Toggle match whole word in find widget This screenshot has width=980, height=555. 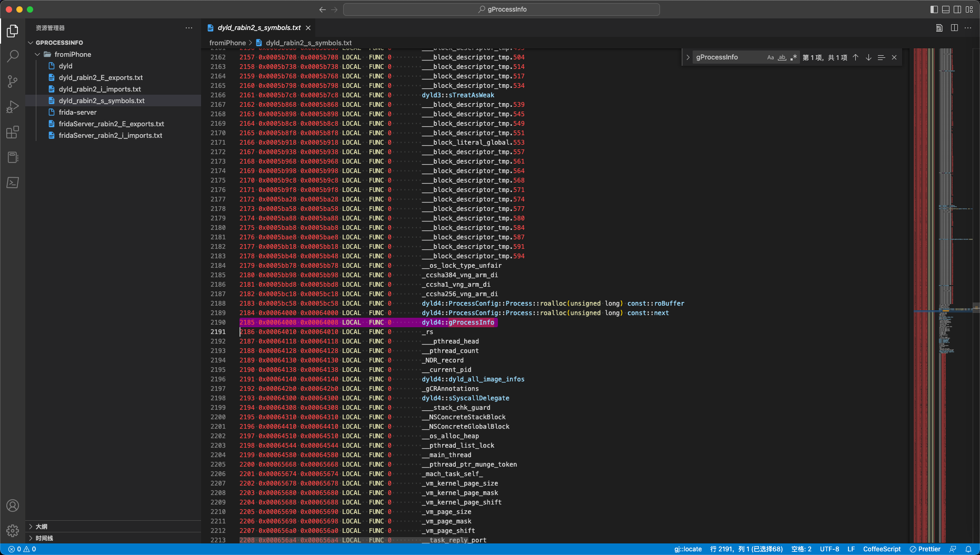(782, 57)
